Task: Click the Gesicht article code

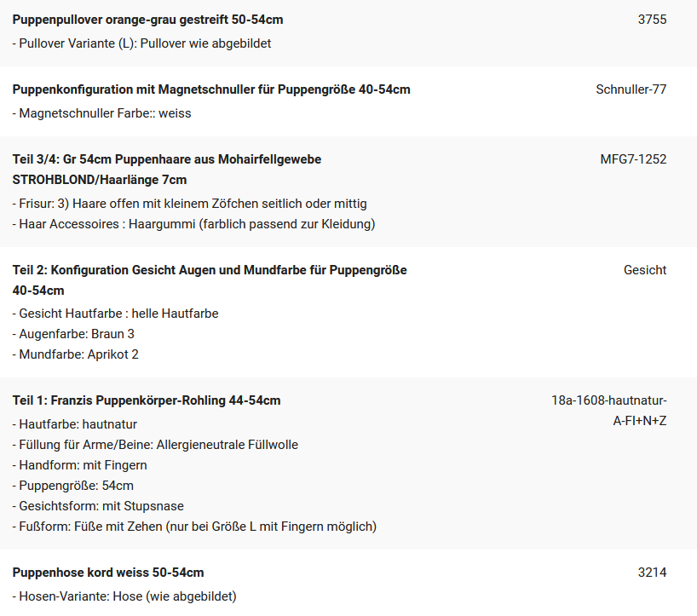Action: pyautogui.click(x=645, y=270)
